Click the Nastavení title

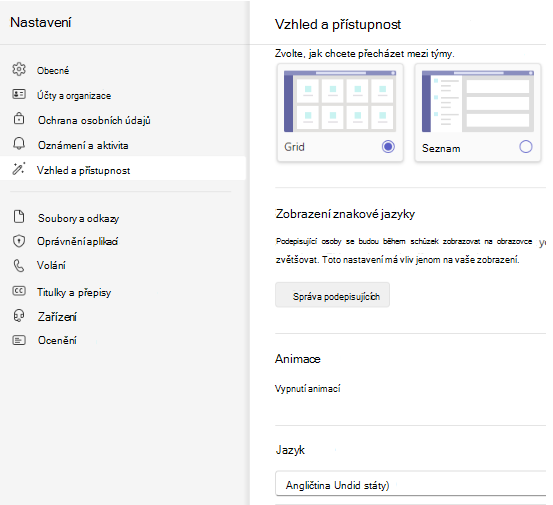(41, 23)
